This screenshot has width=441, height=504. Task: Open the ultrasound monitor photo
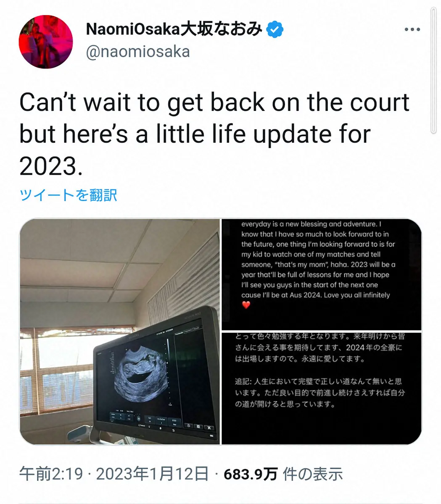119,331
